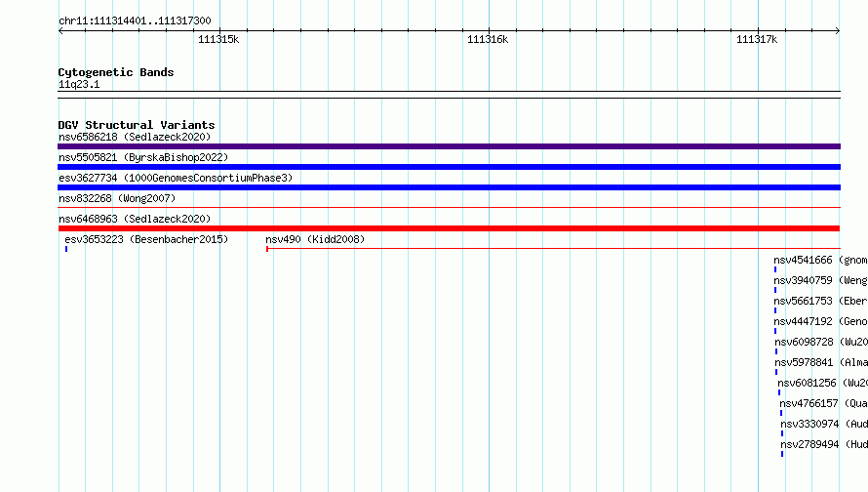The image size is (868, 492).
Task: Click the 111317k ruler tick label
Action: coord(757,39)
